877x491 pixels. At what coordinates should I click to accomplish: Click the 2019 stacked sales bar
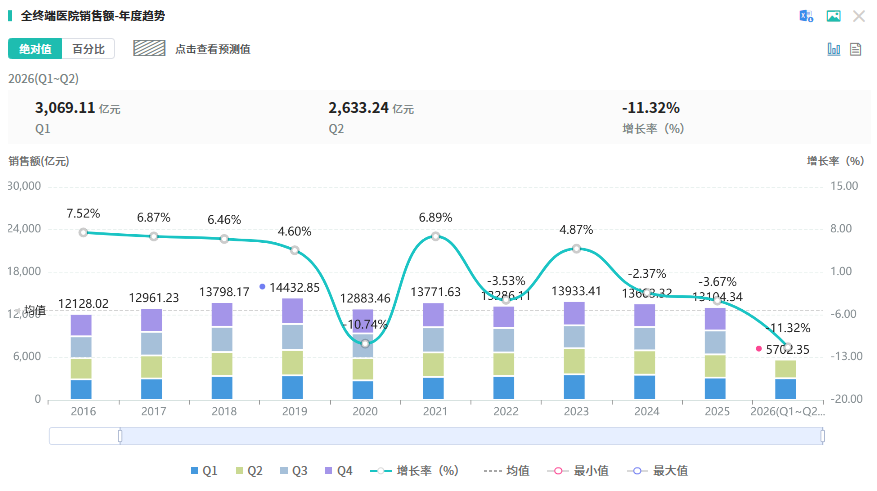(293, 349)
